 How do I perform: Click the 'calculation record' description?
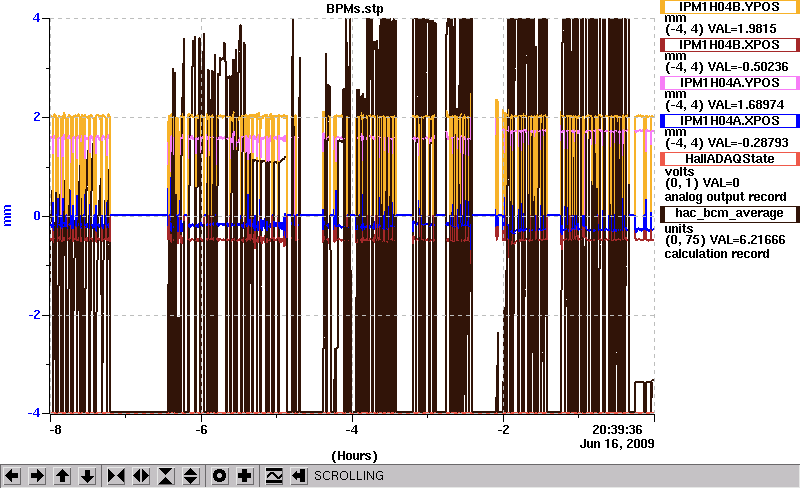point(716,254)
